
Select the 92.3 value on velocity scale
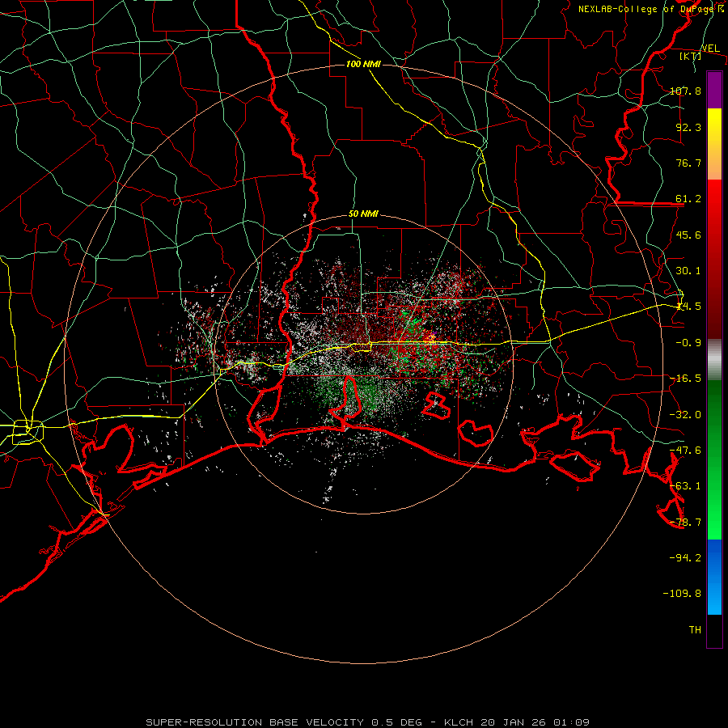click(688, 127)
